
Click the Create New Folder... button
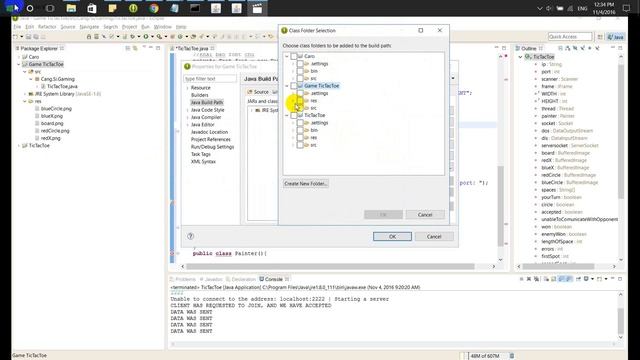(x=306, y=184)
